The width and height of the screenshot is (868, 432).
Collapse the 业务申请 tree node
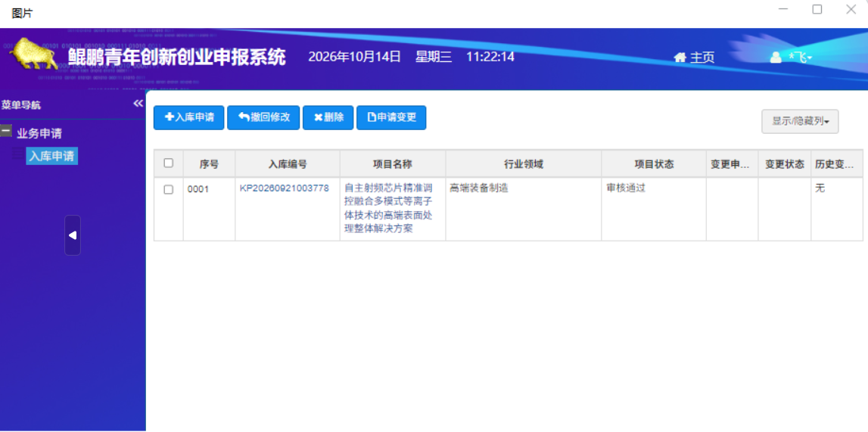tap(5, 131)
